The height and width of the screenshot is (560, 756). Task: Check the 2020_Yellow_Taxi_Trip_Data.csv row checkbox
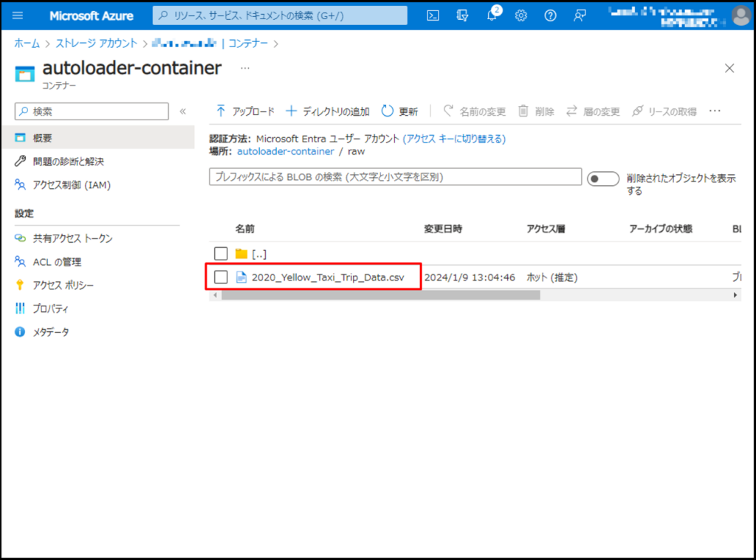[219, 277]
